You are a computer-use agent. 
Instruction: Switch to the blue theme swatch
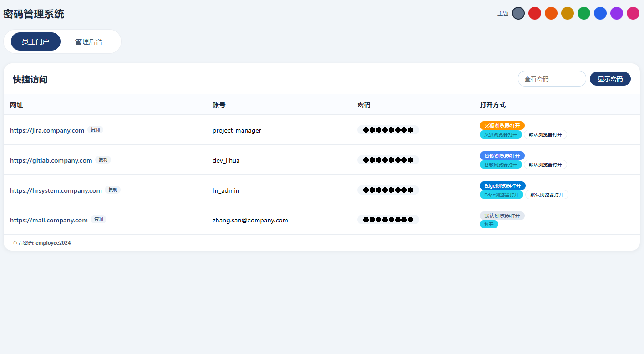[600, 13]
